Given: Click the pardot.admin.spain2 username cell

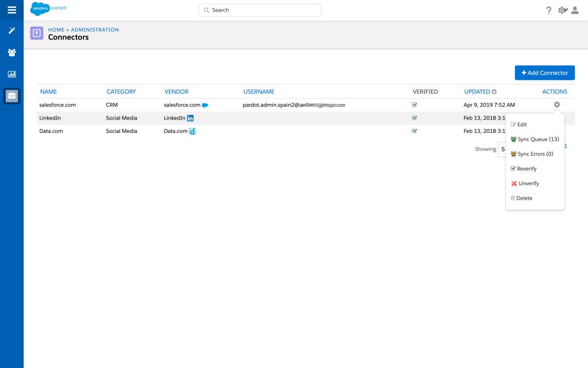Looking at the screenshot, I should (x=294, y=105).
